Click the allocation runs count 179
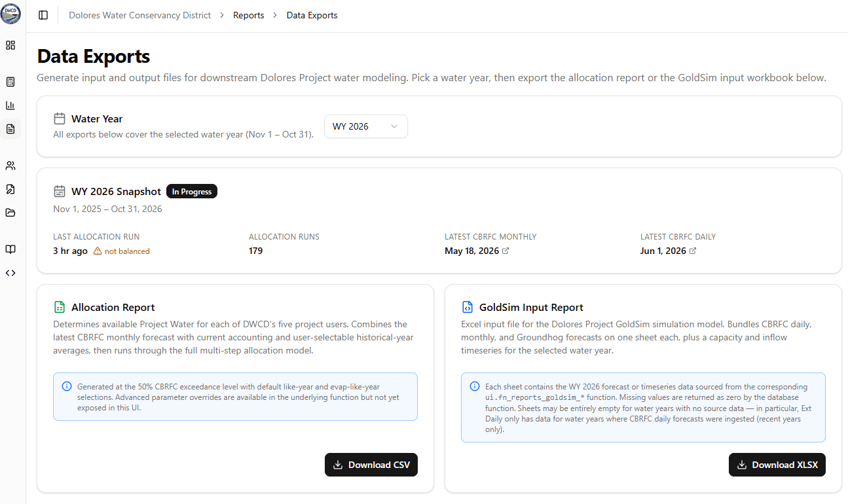Image resolution: width=848 pixels, height=504 pixels. click(255, 251)
